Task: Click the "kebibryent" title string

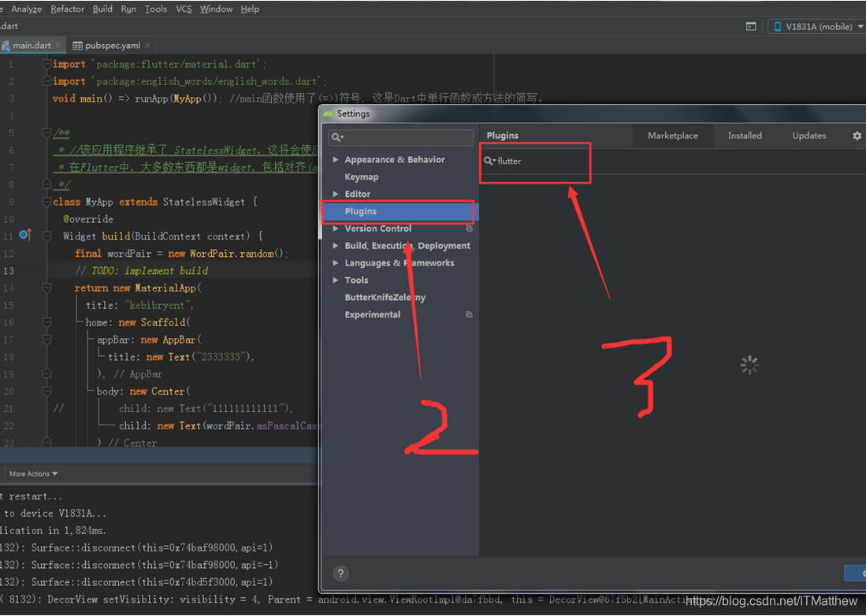Action: (x=158, y=305)
